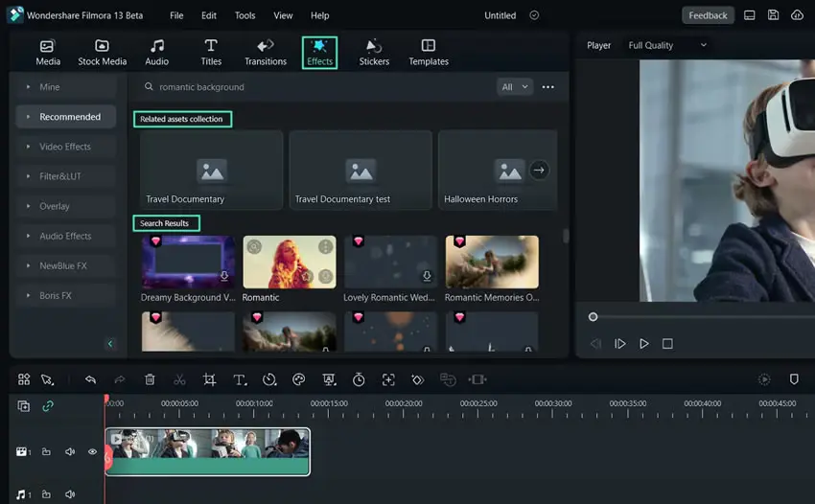Click the text tool icon in timeline toolbar
The height and width of the screenshot is (504, 815).
pyautogui.click(x=240, y=379)
